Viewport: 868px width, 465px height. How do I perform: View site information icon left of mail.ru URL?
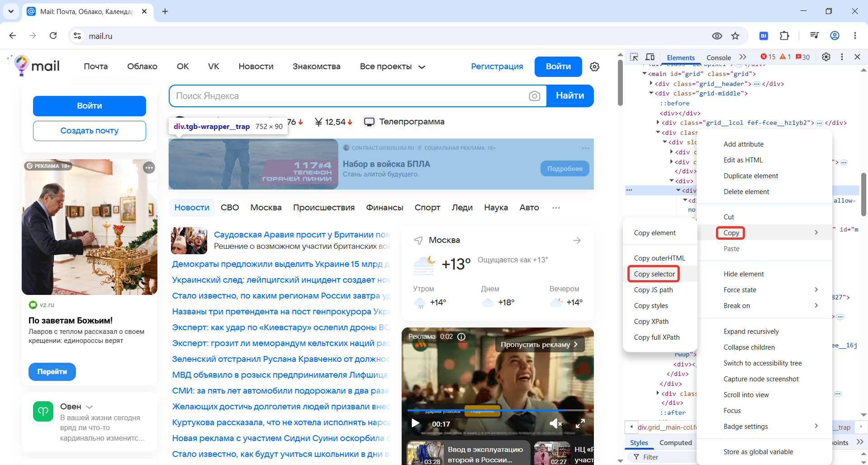pos(77,36)
